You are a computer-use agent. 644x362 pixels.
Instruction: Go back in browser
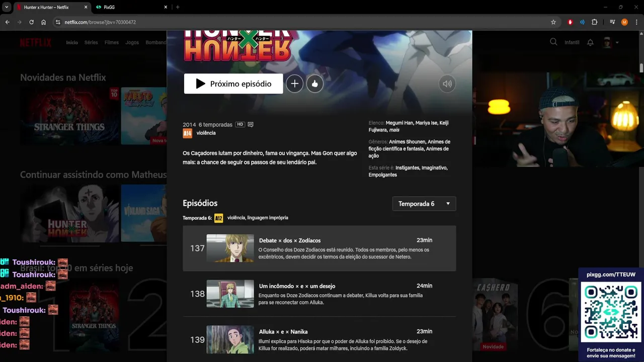[x=7, y=22]
